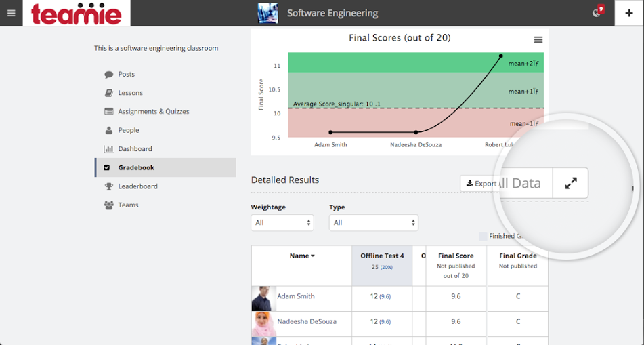Viewport: 644px width, 345px height.
Task: Click the plus add button
Action: (629, 13)
